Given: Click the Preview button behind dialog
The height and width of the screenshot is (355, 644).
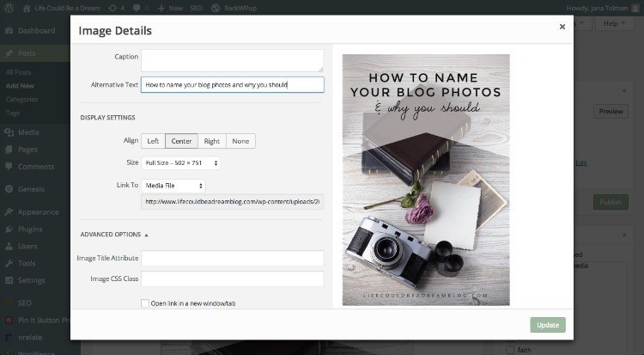Looking at the screenshot, I should pos(611,112).
